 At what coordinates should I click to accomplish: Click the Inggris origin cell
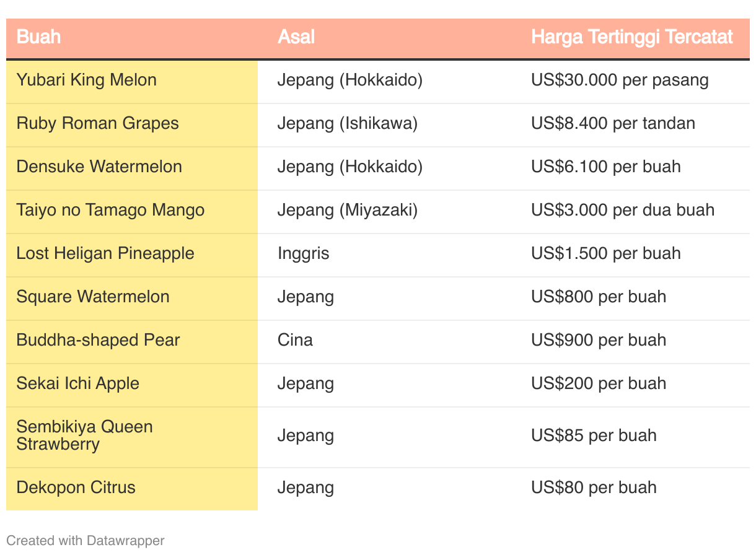[x=303, y=254]
